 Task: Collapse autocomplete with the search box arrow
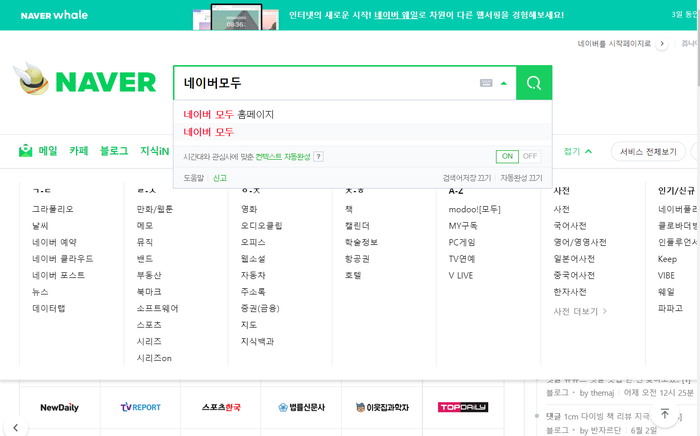click(x=504, y=83)
